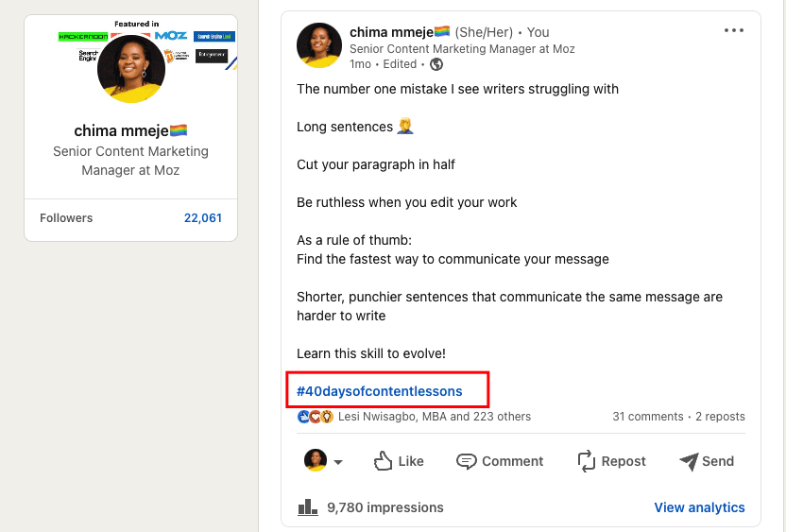This screenshot has width=786, height=532.
Task: Click the Repost arrows icon
Action: [587, 461]
